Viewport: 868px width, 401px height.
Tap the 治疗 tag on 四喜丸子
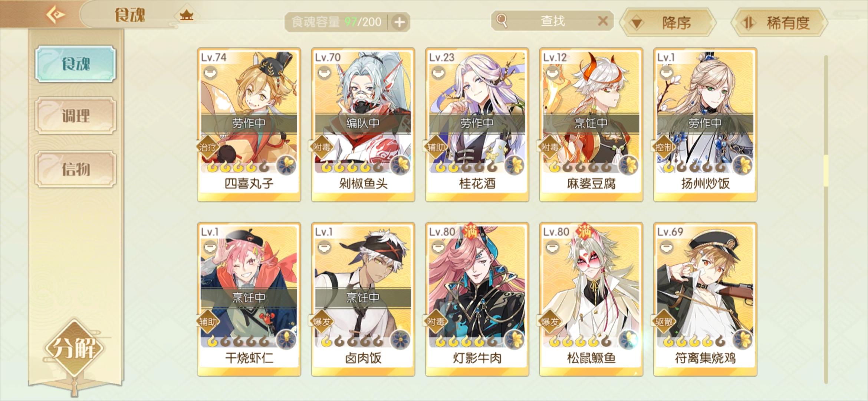point(207,147)
